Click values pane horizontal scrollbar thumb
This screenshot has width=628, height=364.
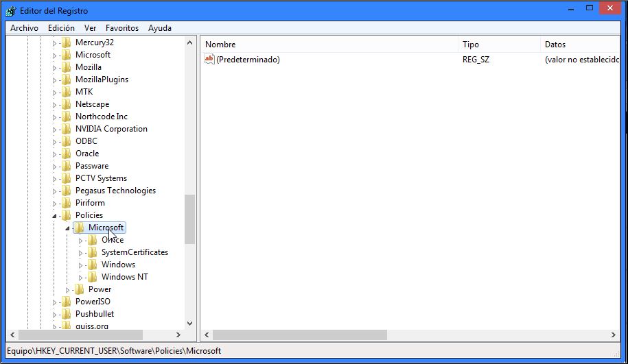[299, 335]
